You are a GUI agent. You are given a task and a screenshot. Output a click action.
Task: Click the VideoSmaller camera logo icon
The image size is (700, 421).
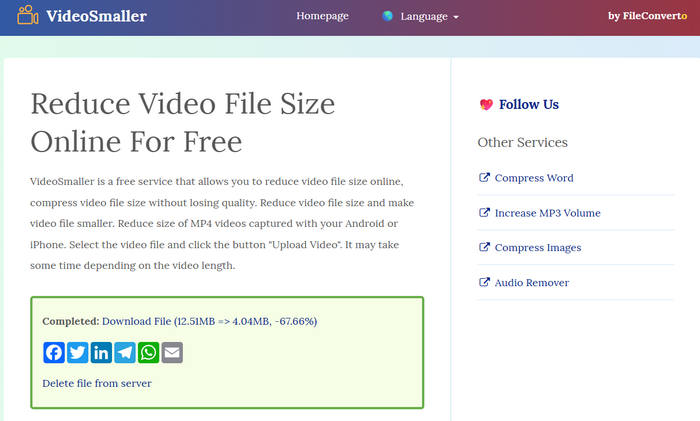point(28,15)
